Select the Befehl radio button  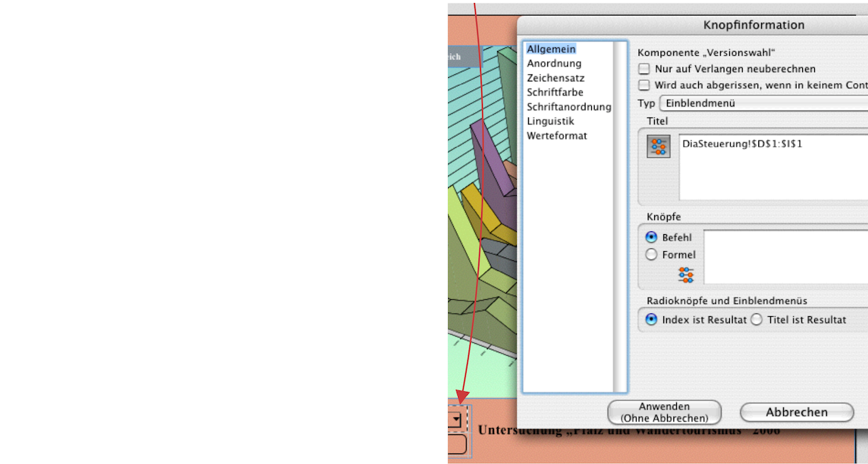tap(651, 238)
